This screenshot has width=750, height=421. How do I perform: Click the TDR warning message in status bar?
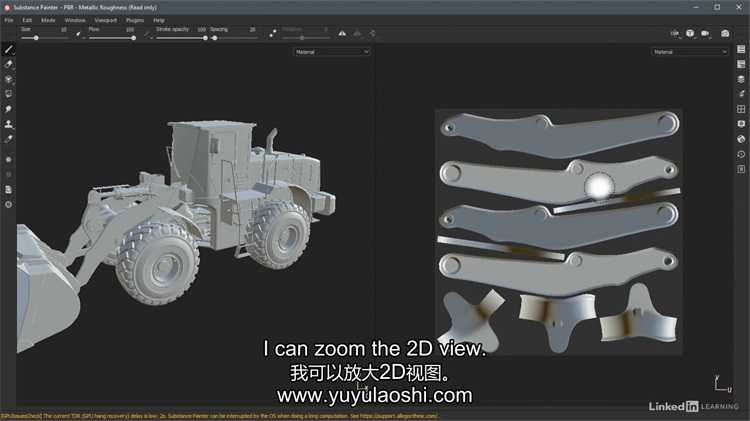[x=219, y=416]
